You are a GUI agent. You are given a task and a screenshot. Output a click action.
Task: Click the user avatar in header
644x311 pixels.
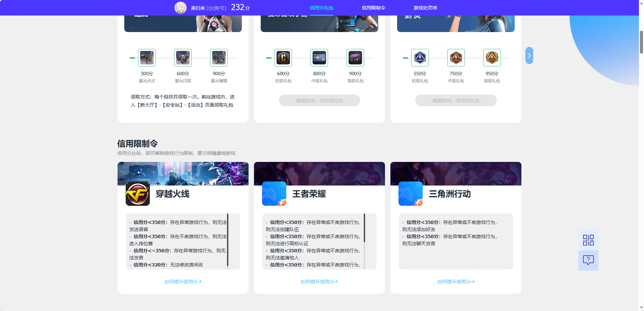[x=181, y=8]
